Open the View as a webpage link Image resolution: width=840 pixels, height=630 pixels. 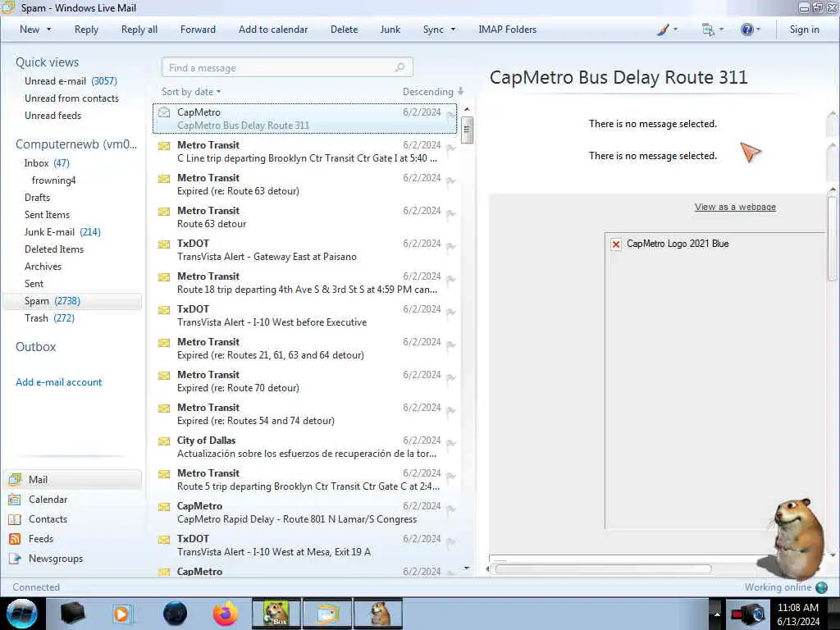[x=735, y=207]
